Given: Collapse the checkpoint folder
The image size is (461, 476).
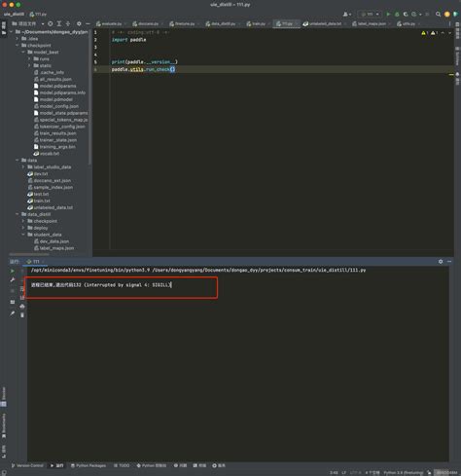Looking at the screenshot, I should (x=18, y=46).
